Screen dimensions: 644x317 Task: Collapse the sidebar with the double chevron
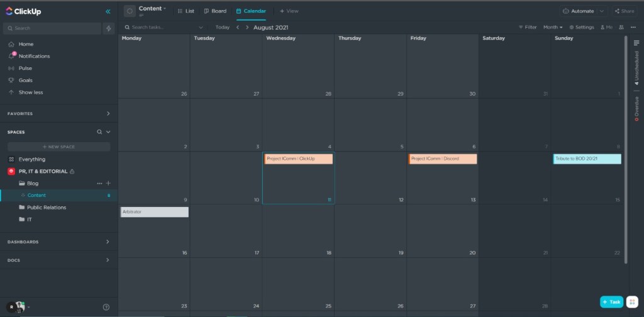(x=108, y=11)
